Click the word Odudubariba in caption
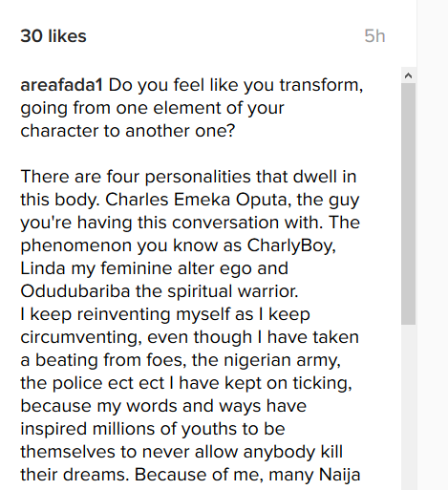This screenshot has height=490, width=448. [x=75, y=291]
